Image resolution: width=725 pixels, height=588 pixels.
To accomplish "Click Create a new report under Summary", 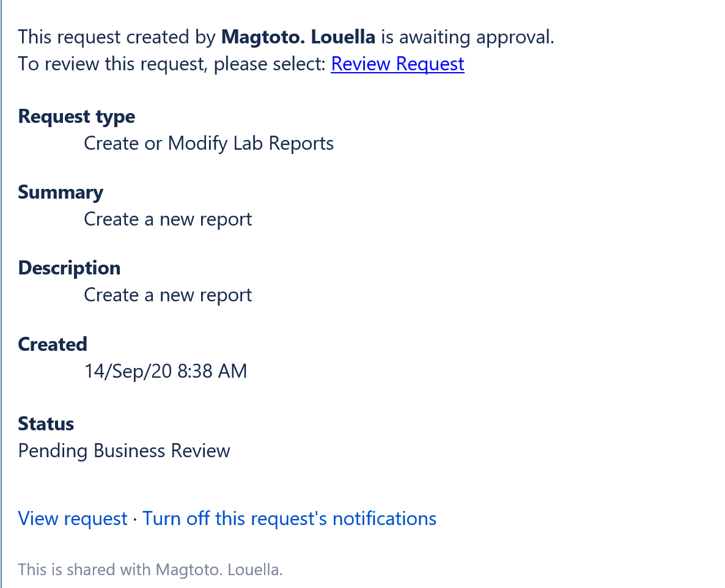I will point(168,219).
